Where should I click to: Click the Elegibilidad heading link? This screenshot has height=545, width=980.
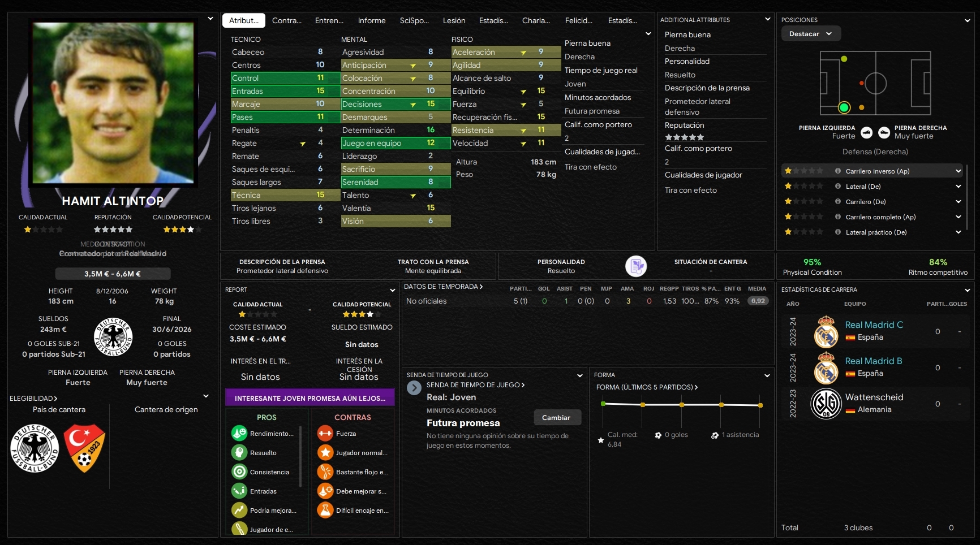pos(33,399)
